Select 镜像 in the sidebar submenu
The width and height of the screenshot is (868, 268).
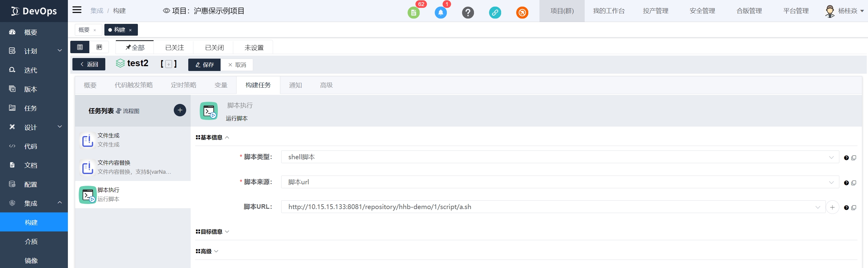click(x=34, y=260)
